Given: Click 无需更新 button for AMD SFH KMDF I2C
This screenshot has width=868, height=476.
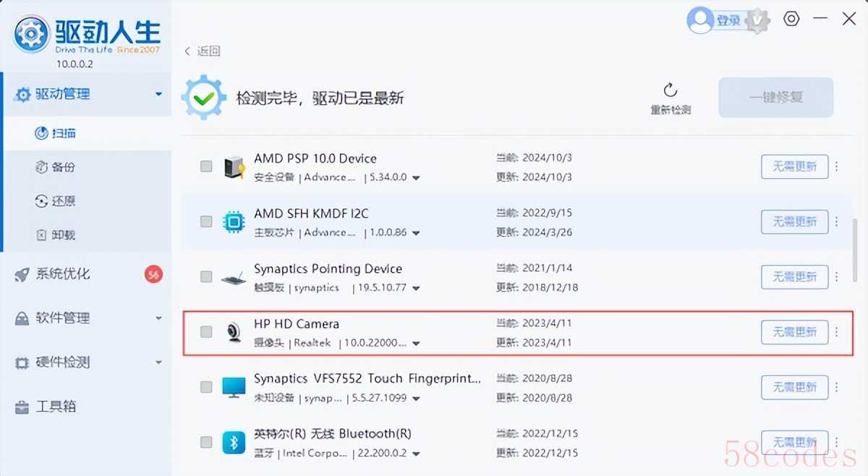Looking at the screenshot, I should point(794,221).
